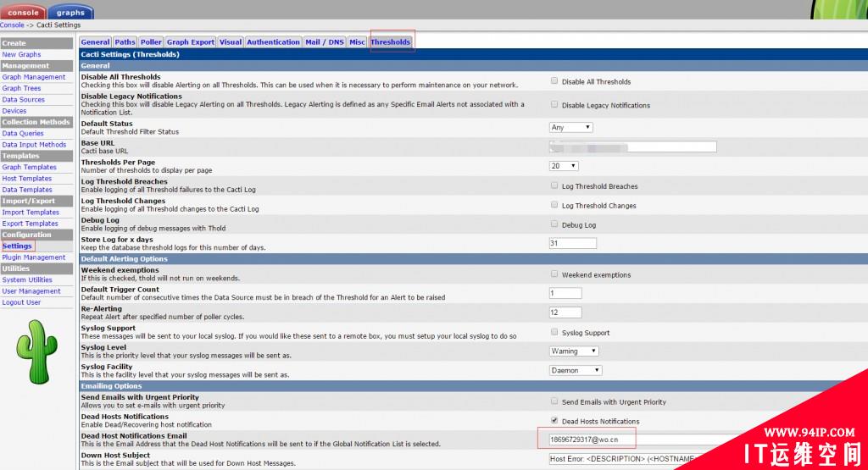Open Plugin Management in sidebar

point(34,257)
